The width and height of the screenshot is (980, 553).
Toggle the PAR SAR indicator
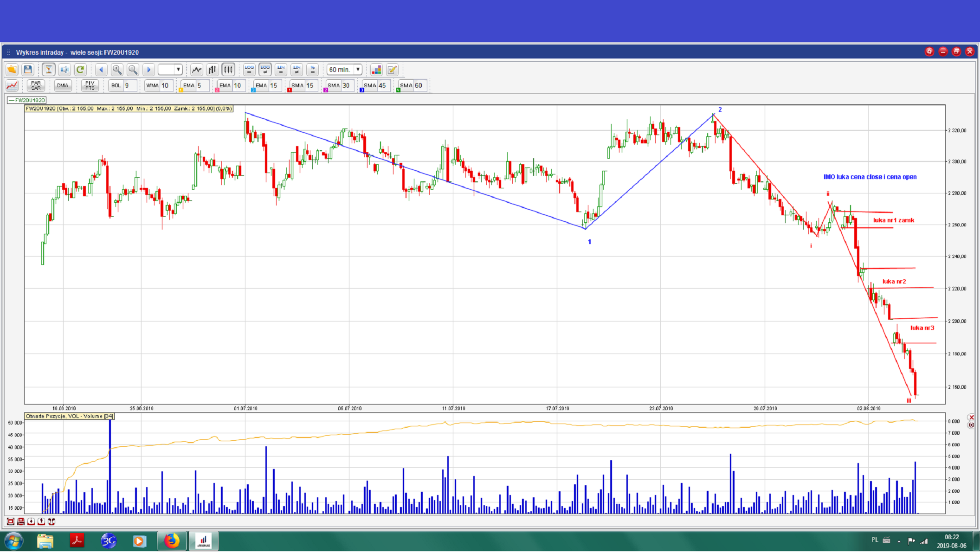pyautogui.click(x=36, y=85)
